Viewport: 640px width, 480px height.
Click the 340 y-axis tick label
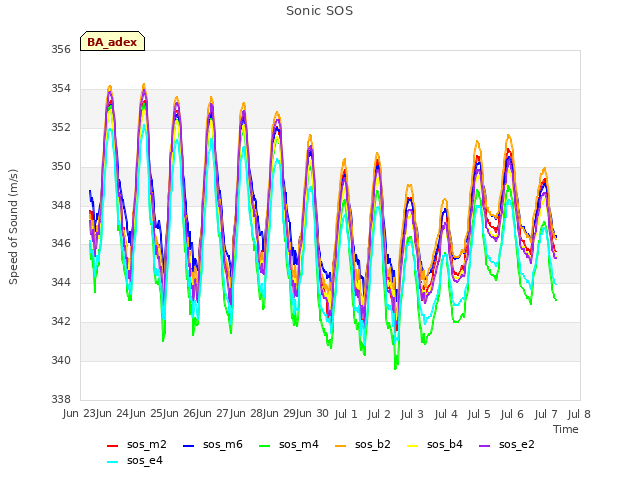pyautogui.click(x=60, y=361)
